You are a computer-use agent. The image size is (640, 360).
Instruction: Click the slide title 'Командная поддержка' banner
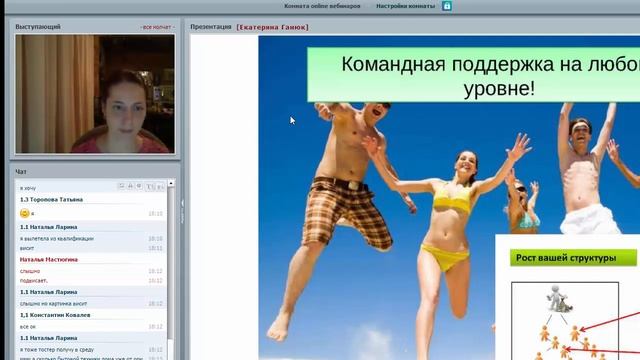point(473,75)
